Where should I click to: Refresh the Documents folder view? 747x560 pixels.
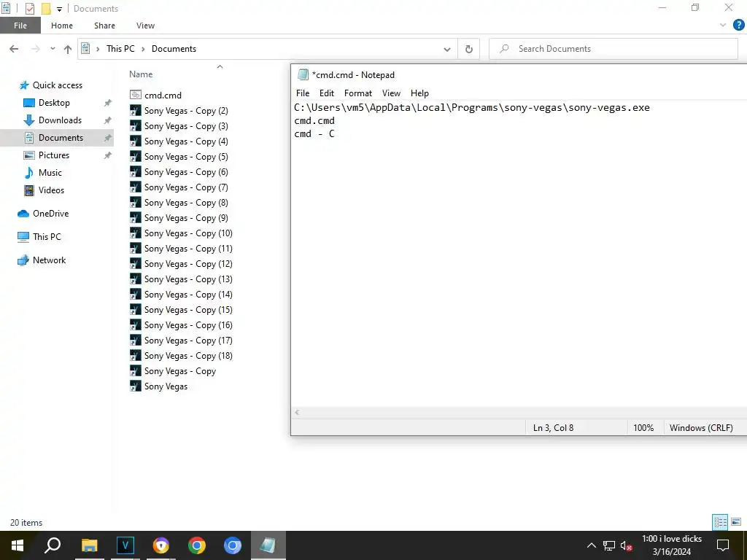tap(469, 49)
